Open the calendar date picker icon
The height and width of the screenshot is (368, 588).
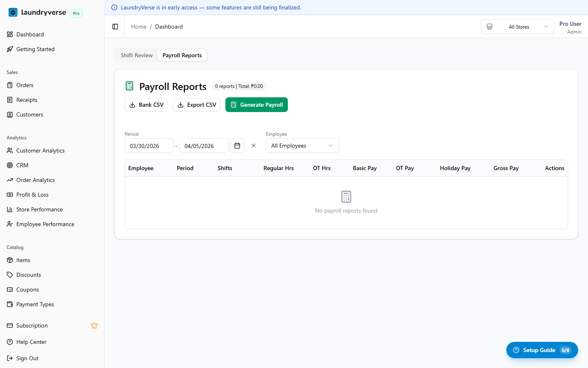click(x=237, y=146)
